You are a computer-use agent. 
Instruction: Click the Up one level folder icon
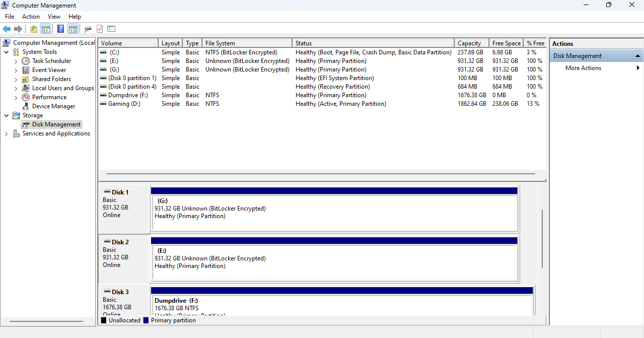click(34, 29)
